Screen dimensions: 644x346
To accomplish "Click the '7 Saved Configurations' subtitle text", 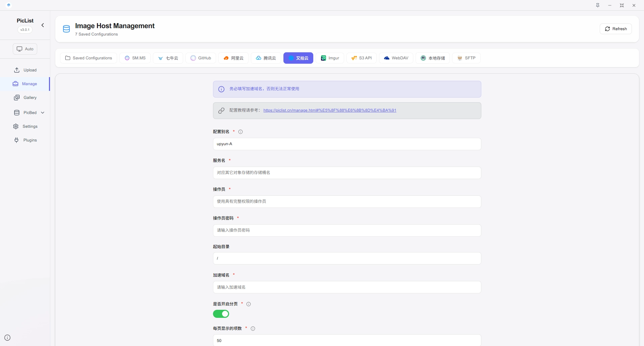I will pyautogui.click(x=96, y=34).
